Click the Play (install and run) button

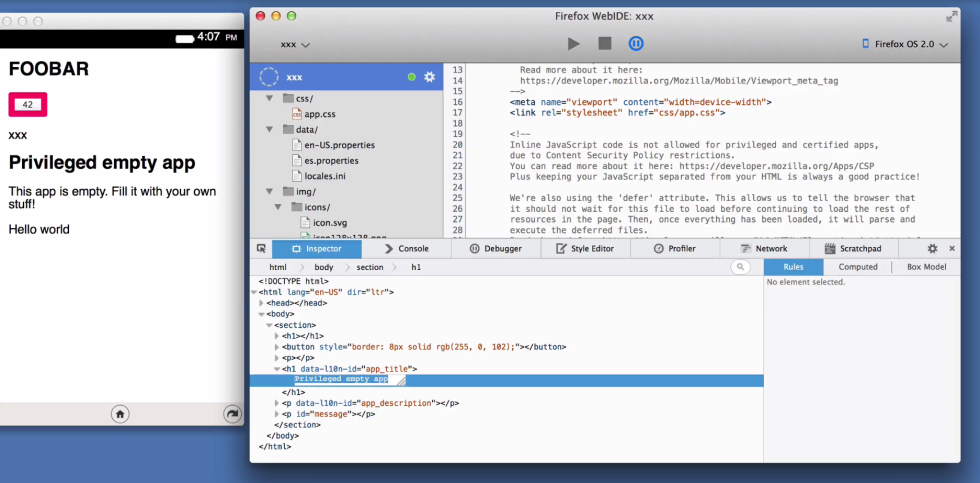point(573,44)
